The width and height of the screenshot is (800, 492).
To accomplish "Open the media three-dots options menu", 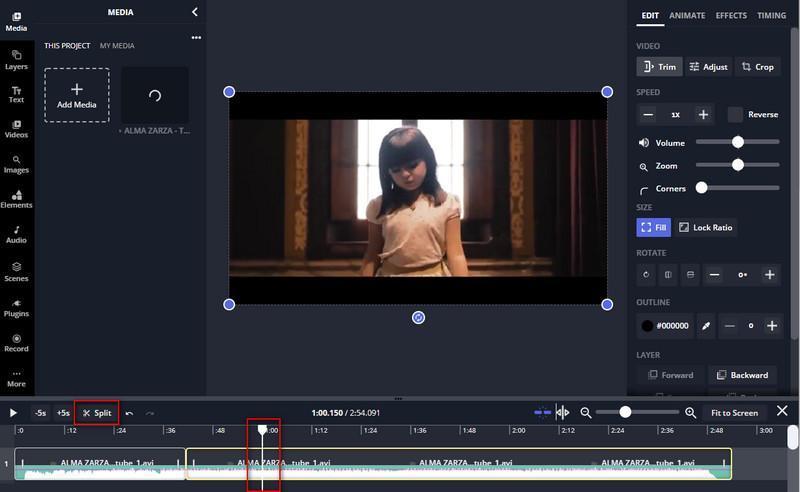I will pos(196,37).
